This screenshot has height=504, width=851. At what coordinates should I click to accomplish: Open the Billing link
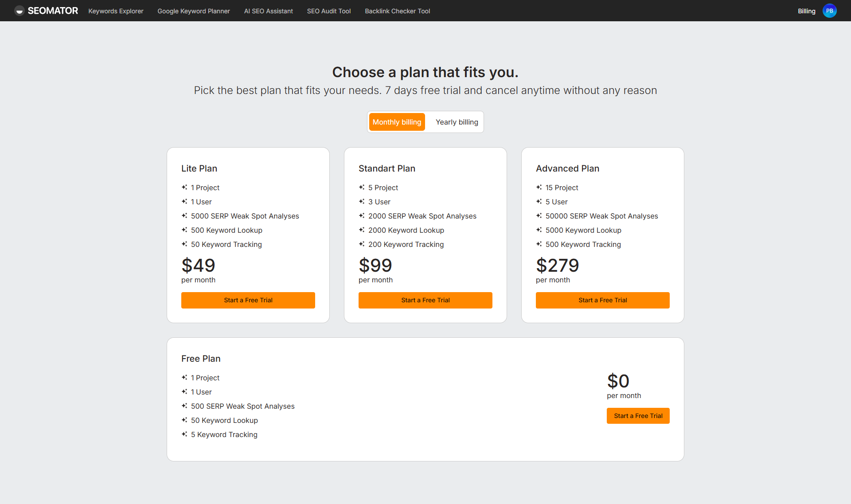point(806,11)
